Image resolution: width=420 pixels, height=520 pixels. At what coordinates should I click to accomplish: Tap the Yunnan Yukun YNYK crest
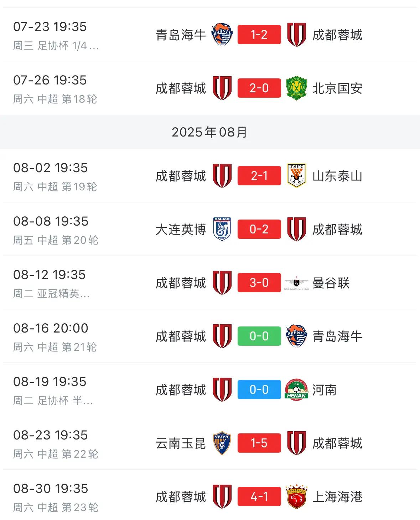222,443
